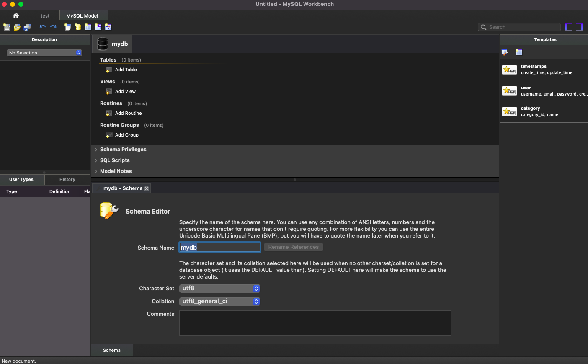Click the Add Routine link
This screenshot has height=364, width=588.
129,114
